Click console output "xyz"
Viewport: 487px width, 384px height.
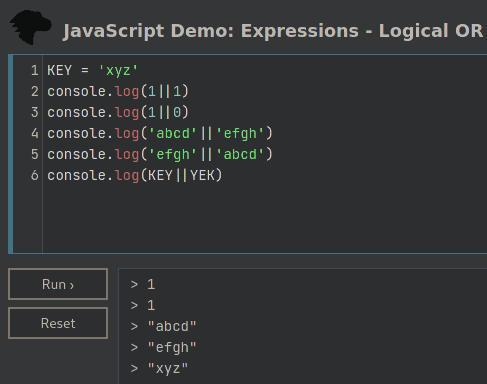[168, 368]
